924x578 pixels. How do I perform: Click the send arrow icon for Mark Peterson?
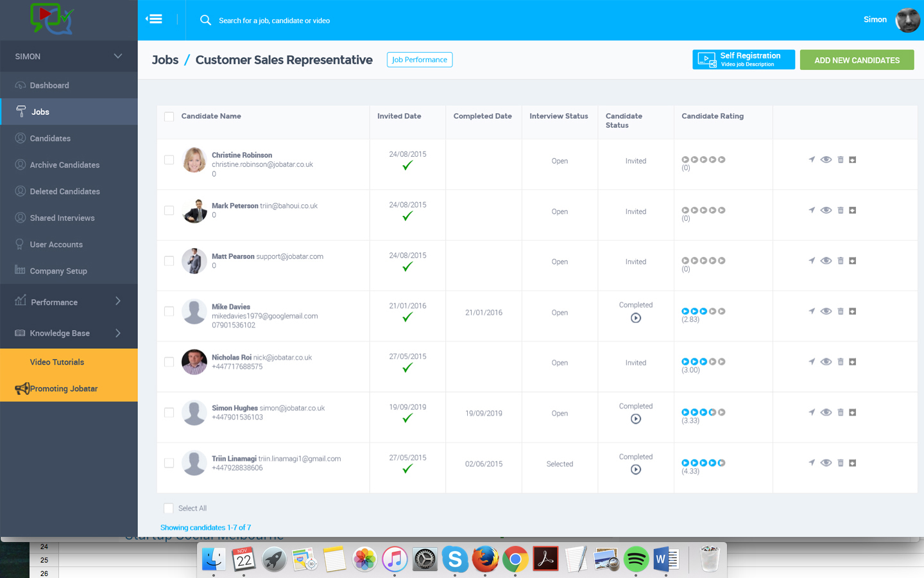(812, 210)
